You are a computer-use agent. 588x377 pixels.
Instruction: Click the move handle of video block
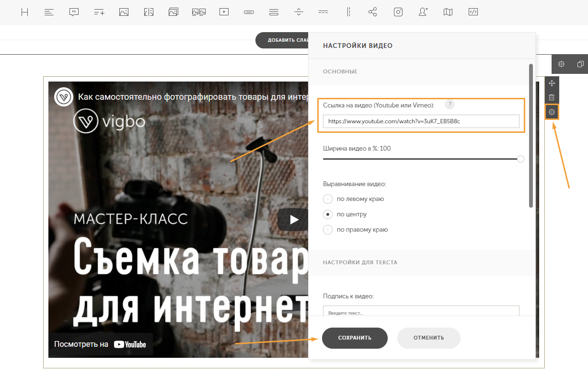click(x=552, y=83)
